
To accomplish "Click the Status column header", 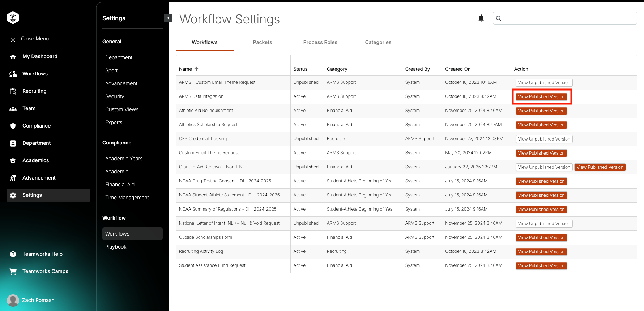I will [x=300, y=69].
